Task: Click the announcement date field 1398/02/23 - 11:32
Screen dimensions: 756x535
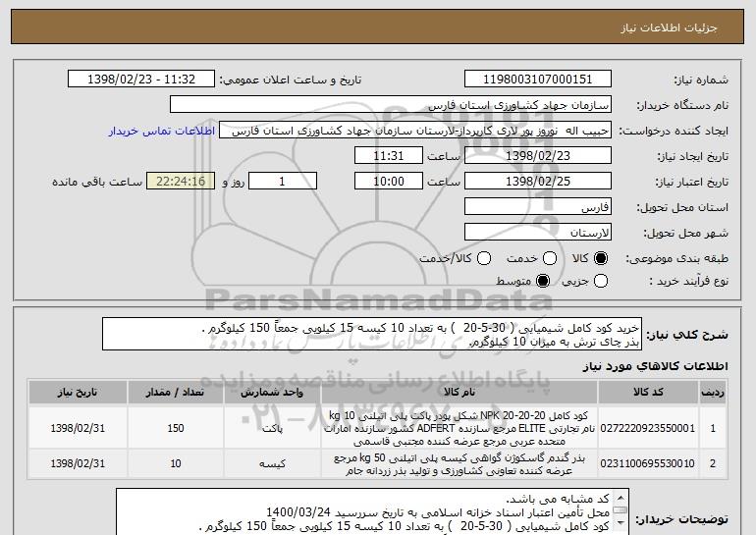Action: [141, 80]
